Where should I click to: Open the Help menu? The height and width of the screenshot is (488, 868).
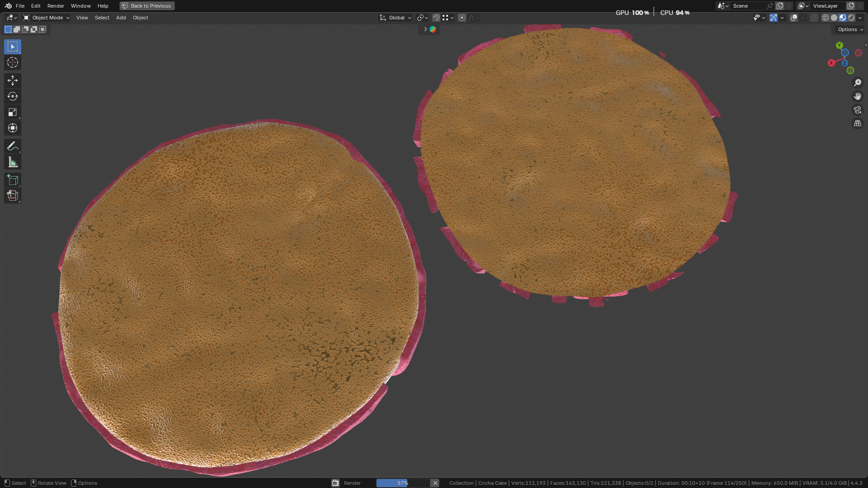(x=103, y=6)
